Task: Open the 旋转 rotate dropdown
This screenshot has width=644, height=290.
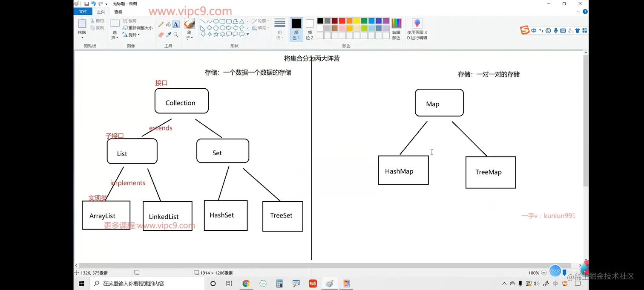Action: pos(132,35)
